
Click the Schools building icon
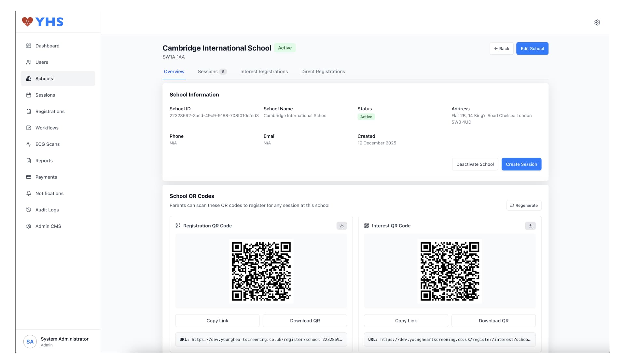[x=29, y=79]
